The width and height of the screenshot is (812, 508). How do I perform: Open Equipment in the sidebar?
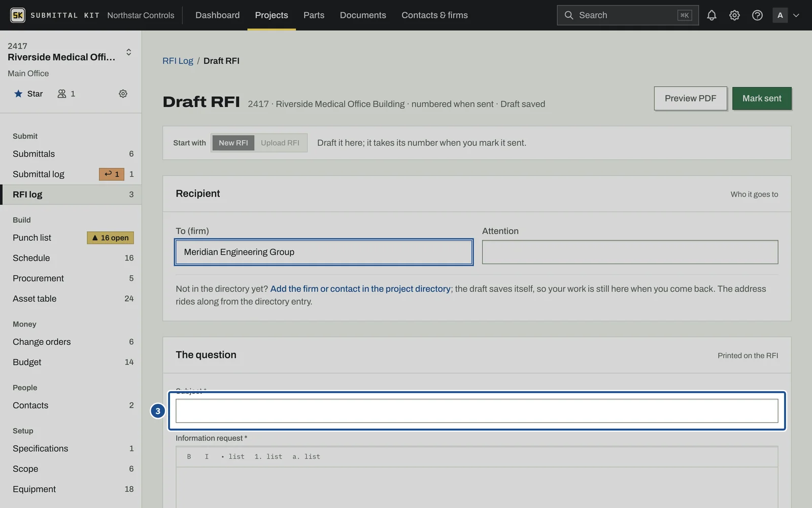point(71,489)
